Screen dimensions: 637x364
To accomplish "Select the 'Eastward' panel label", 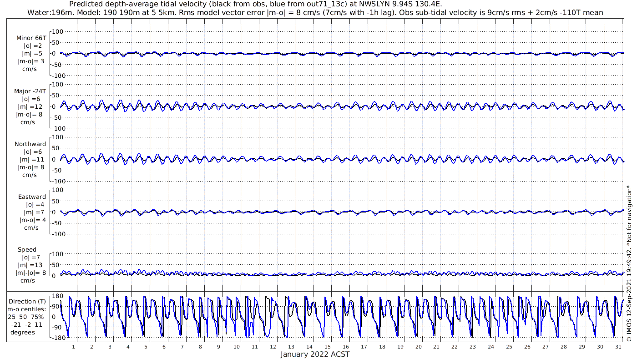I will pos(32,197).
